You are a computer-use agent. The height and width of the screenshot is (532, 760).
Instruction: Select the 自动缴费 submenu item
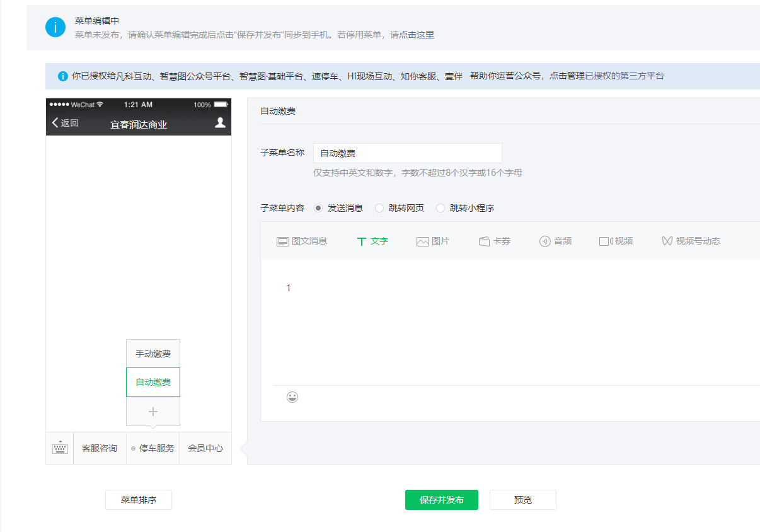click(153, 382)
